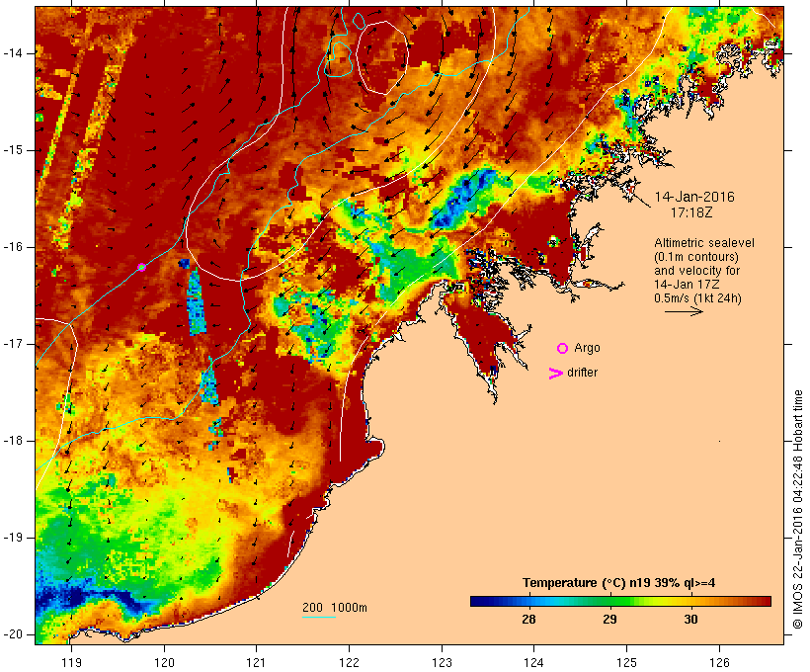Image resolution: width=810 pixels, height=672 pixels.
Task: Click the 'and velocity for' text line
Action: (x=696, y=271)
